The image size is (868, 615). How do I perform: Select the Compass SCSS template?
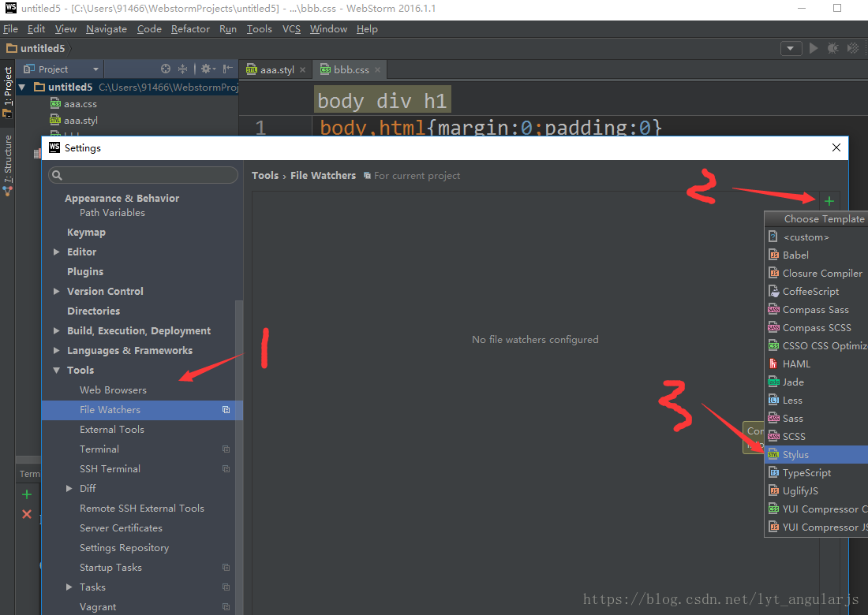click(816, 328)
